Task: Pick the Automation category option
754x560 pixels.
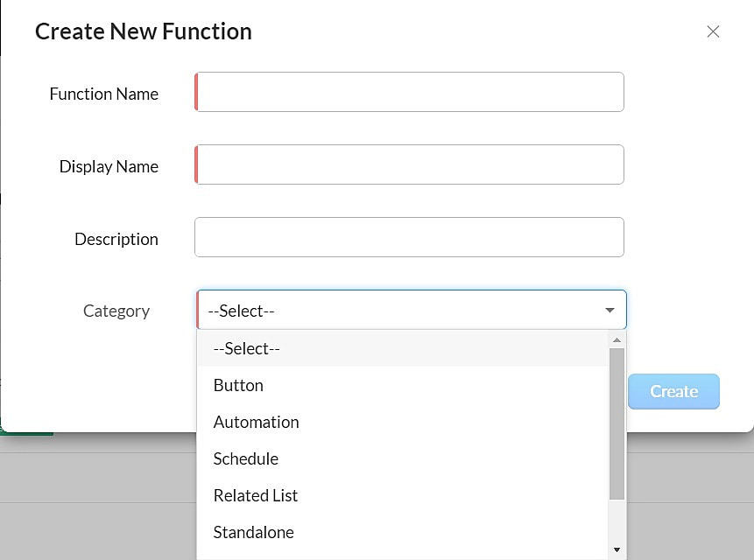Action: [256, 422]
